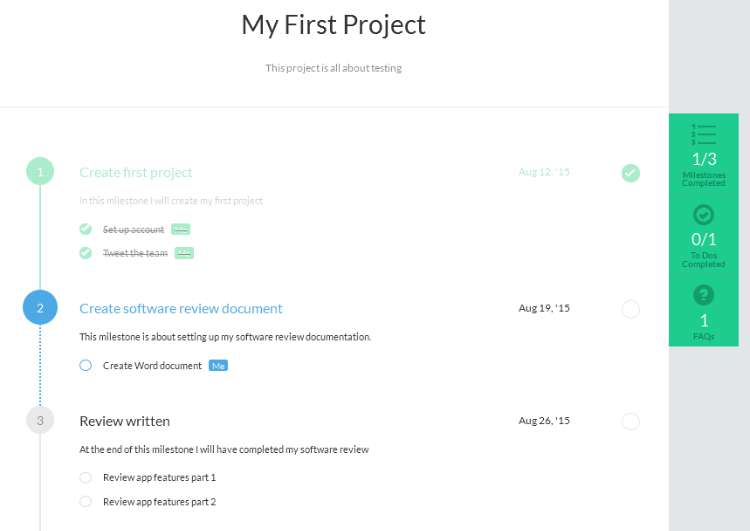The width and height of the screenshot is (750, 531).
Task: Uncheck the Set up account to-do
Action: [86, 229]
